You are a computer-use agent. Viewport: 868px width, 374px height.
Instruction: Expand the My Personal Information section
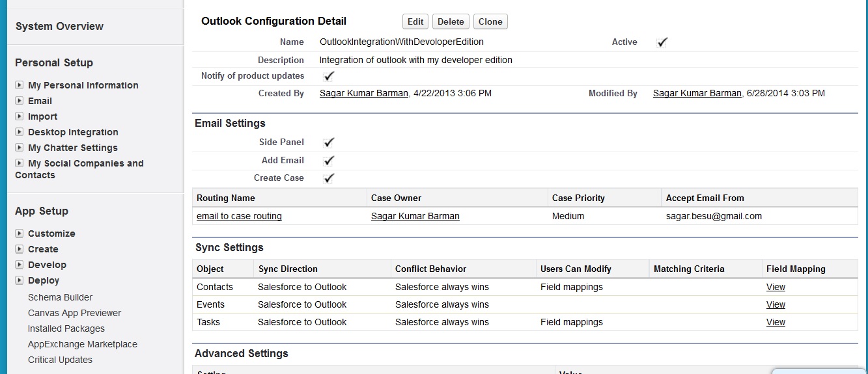point(20,85)
